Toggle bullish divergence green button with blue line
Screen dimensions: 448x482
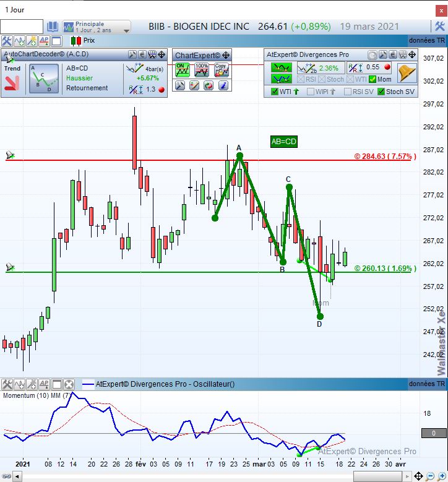tap(282, 79)
